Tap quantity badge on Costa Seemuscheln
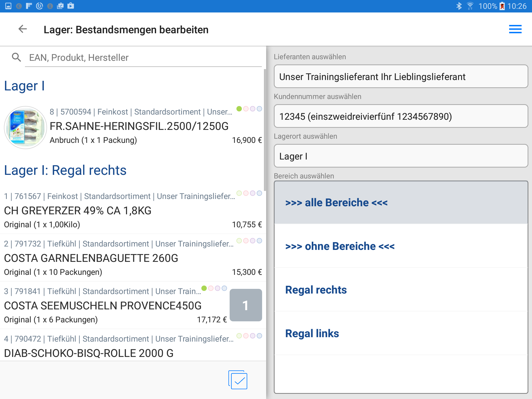 tap(245, 305)
